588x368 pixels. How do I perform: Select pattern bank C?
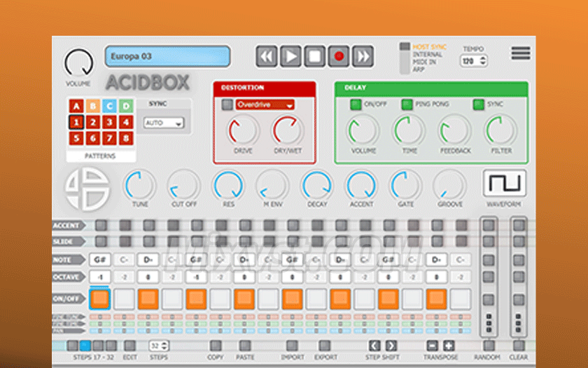[x=109, y=107]
